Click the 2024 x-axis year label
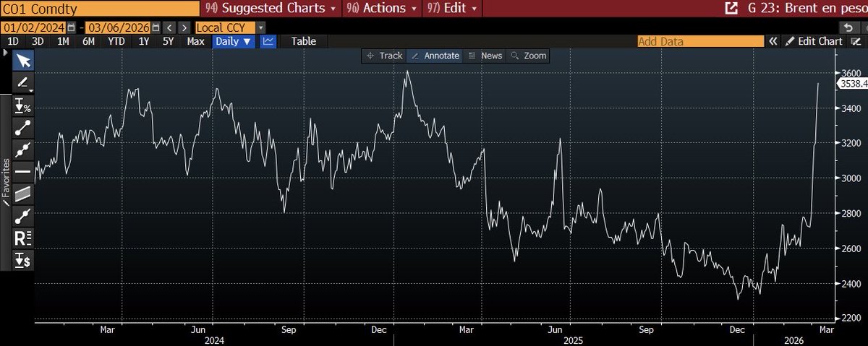This screenshot has height=346, width=868. pos(214,339)
